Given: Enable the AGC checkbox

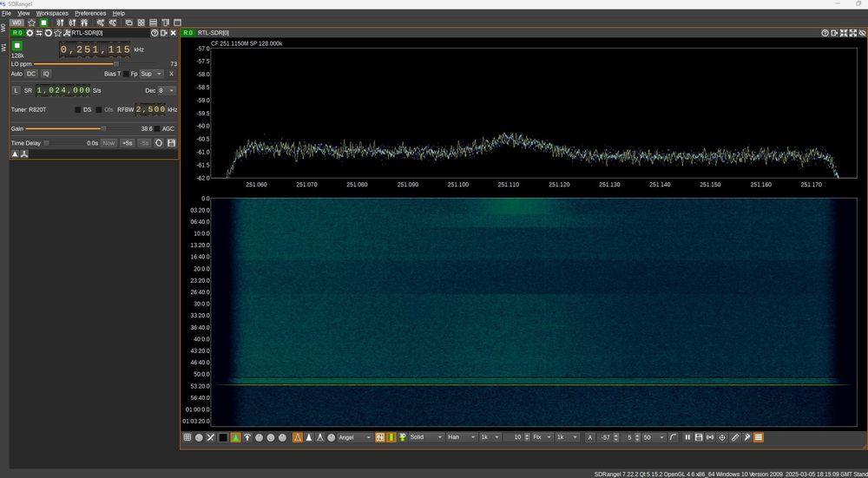Looking at the screenshot, I should [157, 128].
